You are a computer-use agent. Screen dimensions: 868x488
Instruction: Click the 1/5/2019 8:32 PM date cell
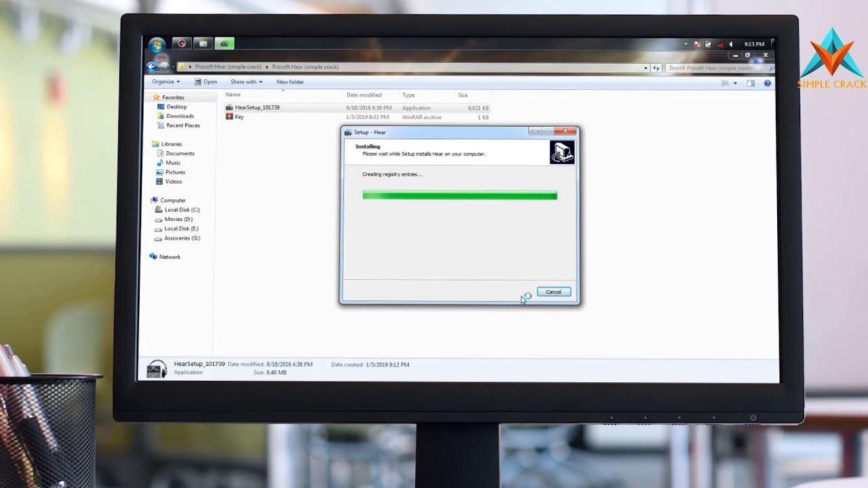(367, 117)
